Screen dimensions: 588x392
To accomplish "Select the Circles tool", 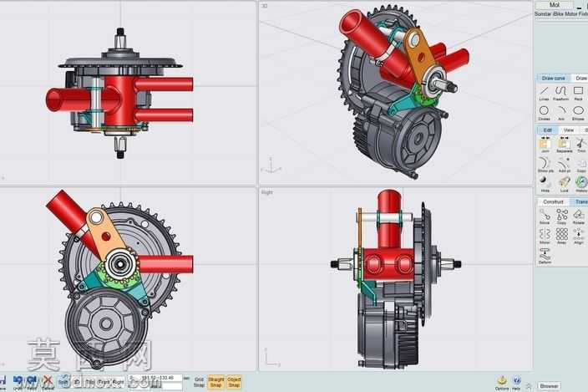I will [x=544, y=113].
